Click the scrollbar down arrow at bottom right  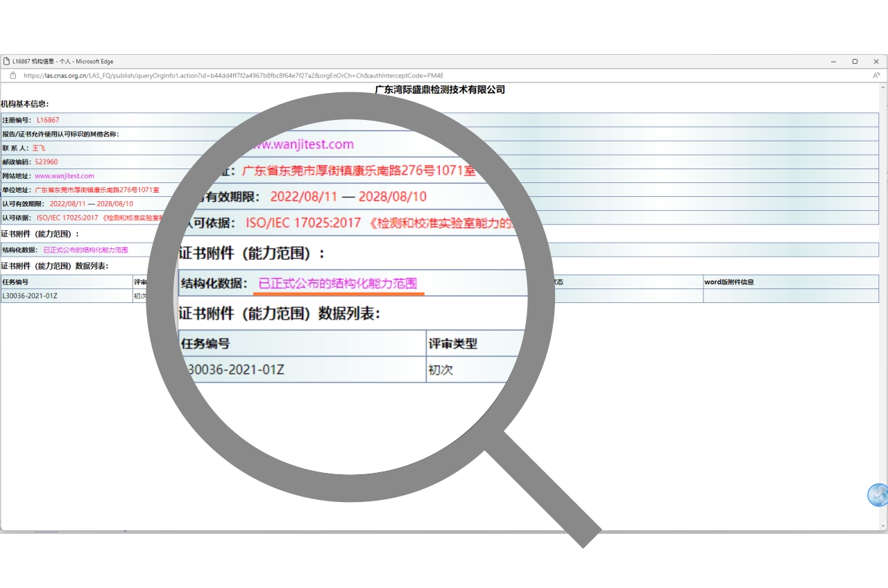(883, 527)
